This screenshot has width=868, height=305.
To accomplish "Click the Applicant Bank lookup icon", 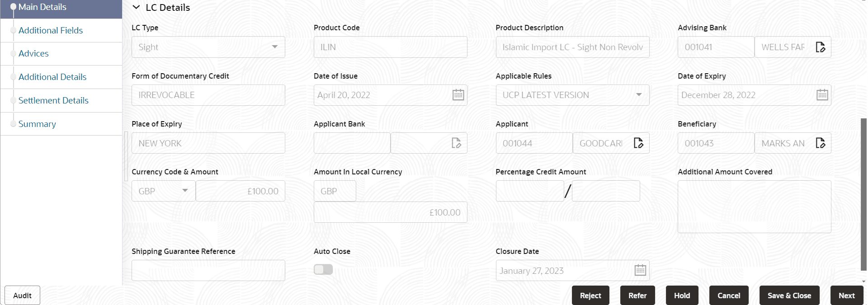I will 457,143.
